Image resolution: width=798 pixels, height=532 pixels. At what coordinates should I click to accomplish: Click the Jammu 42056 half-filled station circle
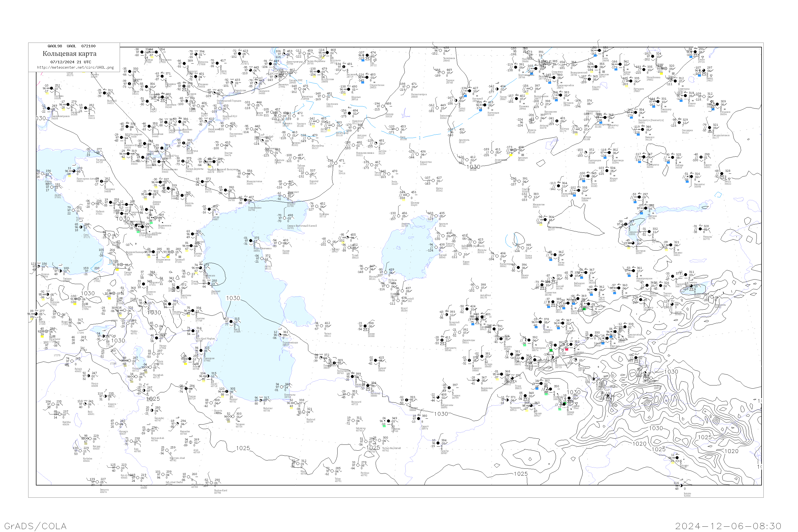point(681,485)
